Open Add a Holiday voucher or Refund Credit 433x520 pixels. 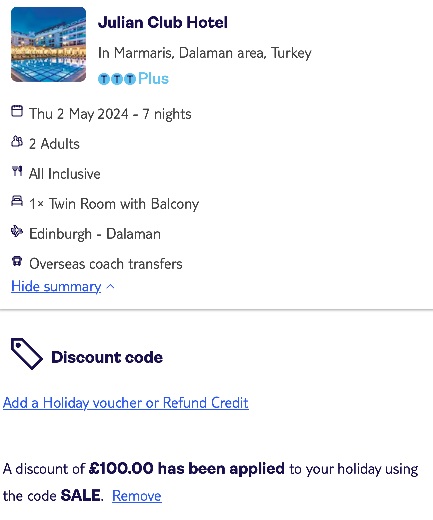tap(126, 403)
